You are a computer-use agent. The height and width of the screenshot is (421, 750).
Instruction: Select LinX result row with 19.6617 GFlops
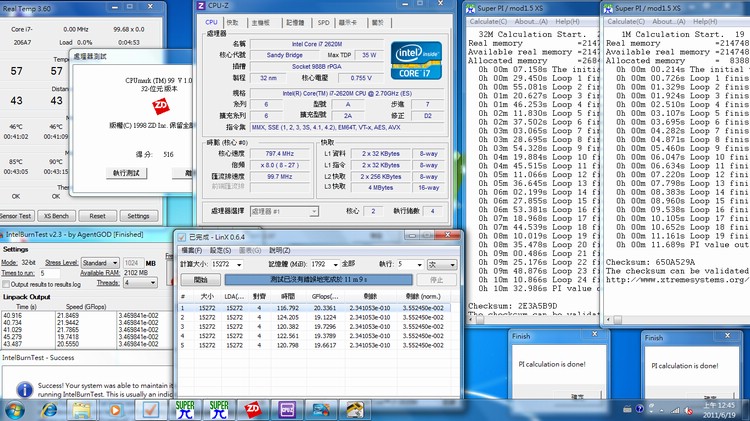coord(315,345)
